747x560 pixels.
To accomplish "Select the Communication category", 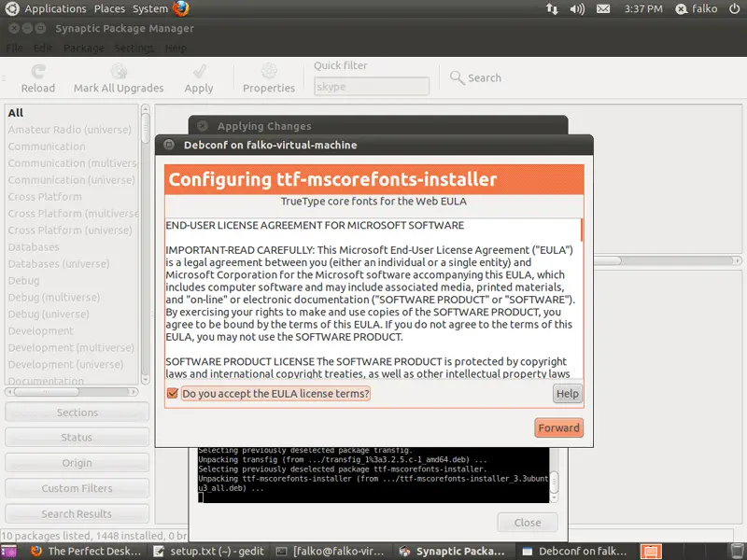I will click(x=47, y=147).
